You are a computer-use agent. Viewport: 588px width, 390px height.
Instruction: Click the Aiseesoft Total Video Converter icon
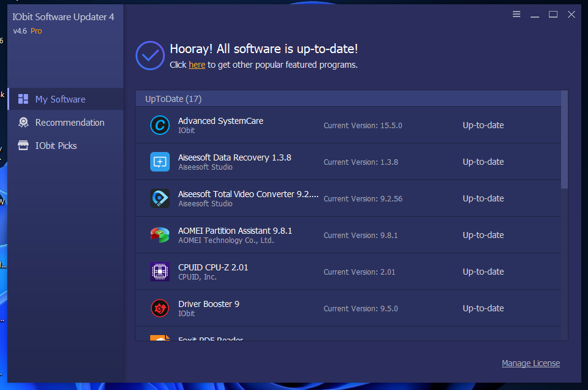160,198
